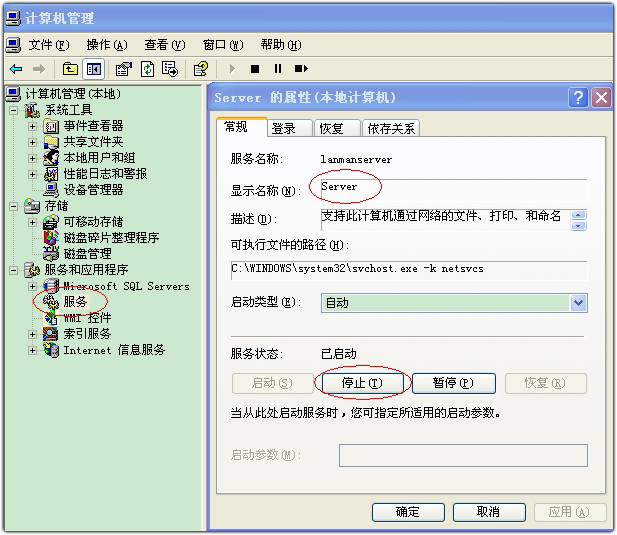This screenshot has width=617, height=535.
Task: Open the 文件(F) menu
Action: click(48, 45)
